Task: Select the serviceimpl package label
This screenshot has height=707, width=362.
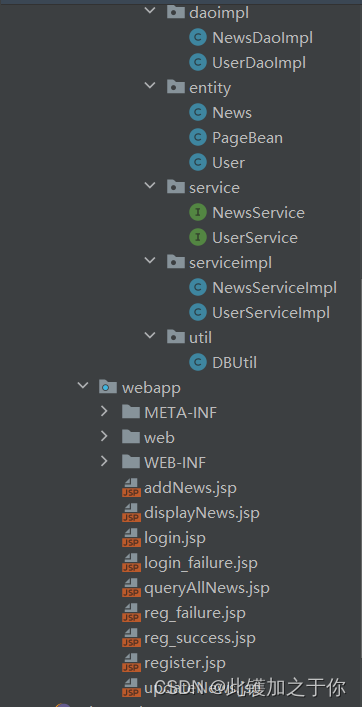Action: point(230,262)
